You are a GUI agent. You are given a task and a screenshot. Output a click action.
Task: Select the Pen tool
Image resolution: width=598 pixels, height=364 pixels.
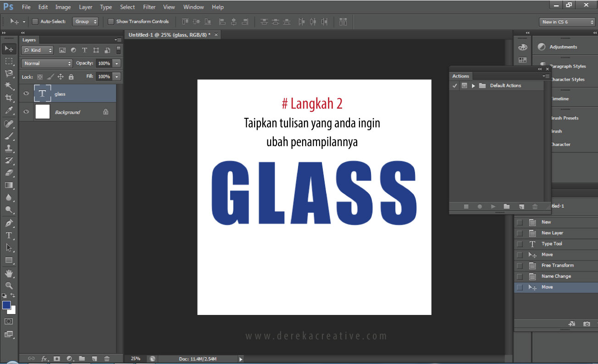9,223
